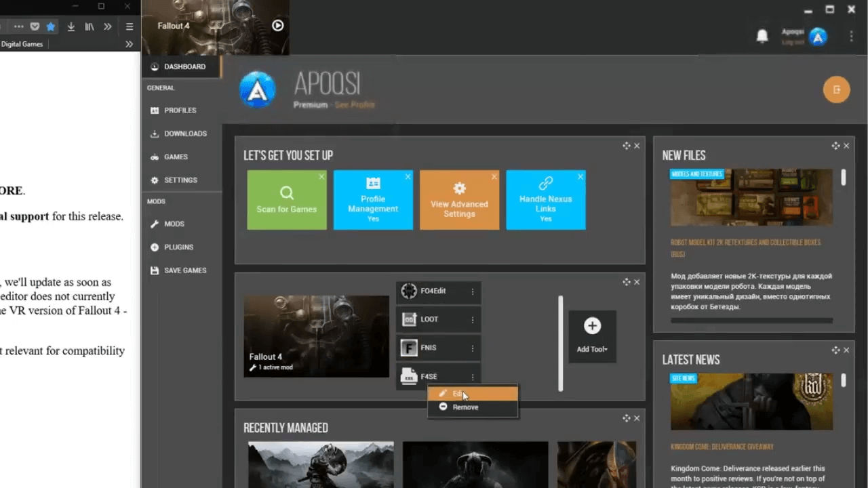Open View Advanced Settings tile

[459, 200]
